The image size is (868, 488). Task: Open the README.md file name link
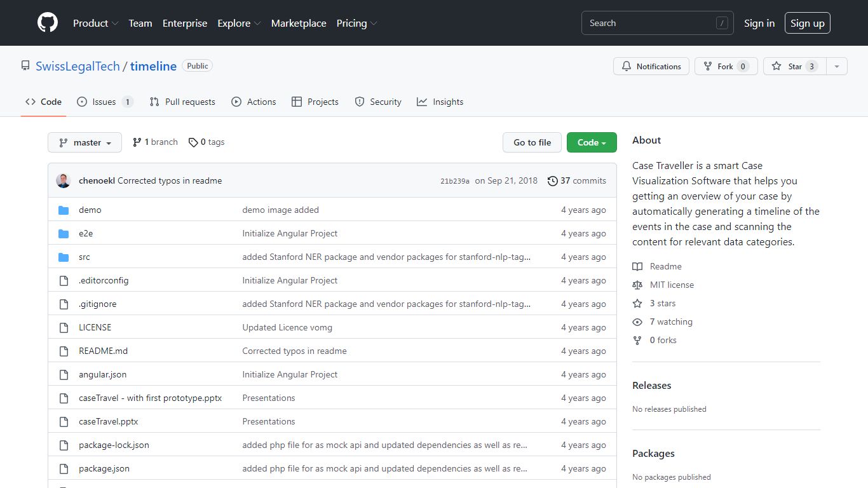[x=103, y=351]
